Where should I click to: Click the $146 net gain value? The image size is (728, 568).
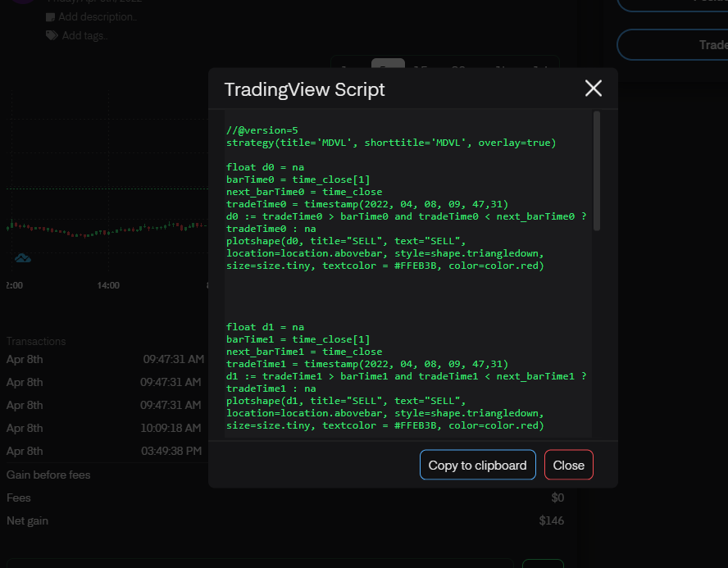click(552, 520)
